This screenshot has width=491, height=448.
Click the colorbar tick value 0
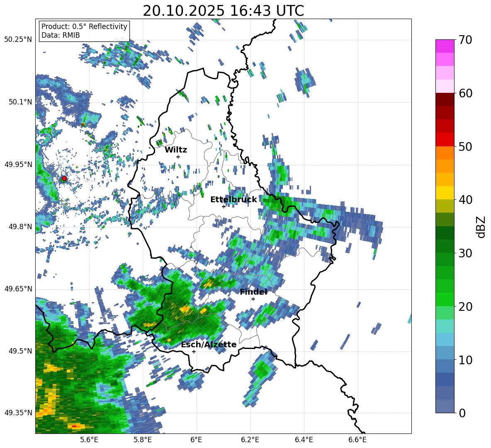[462, 413]
